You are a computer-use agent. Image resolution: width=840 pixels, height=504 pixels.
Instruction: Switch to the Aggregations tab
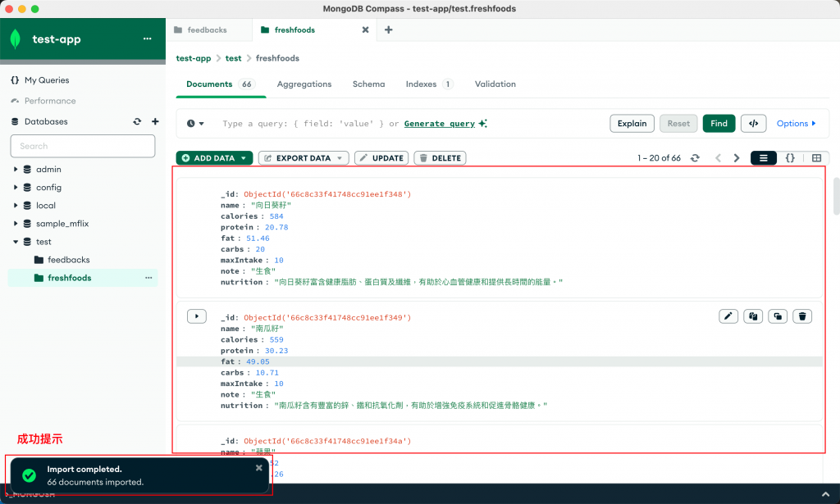pyautogui.click(x=304, y=84)
